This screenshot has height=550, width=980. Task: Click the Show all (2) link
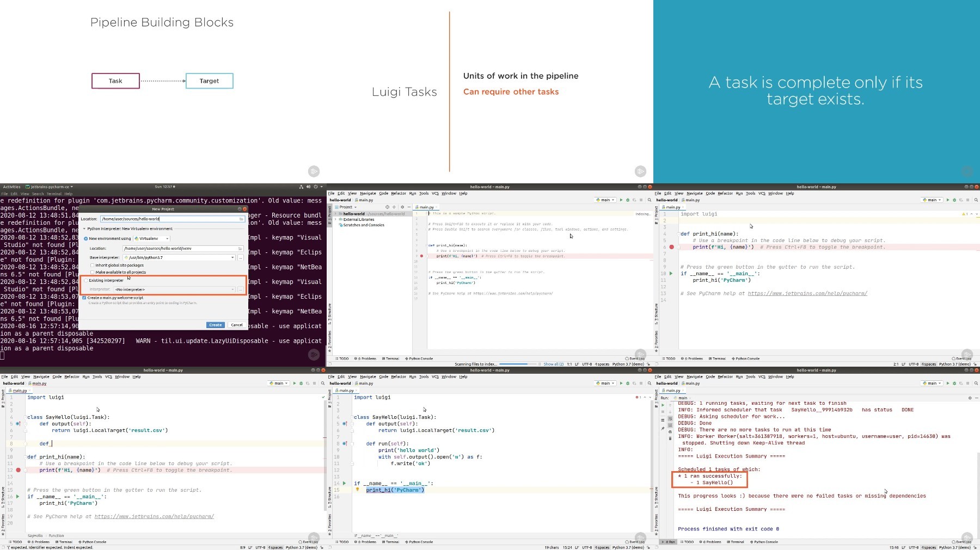click(x=554, y=364)
